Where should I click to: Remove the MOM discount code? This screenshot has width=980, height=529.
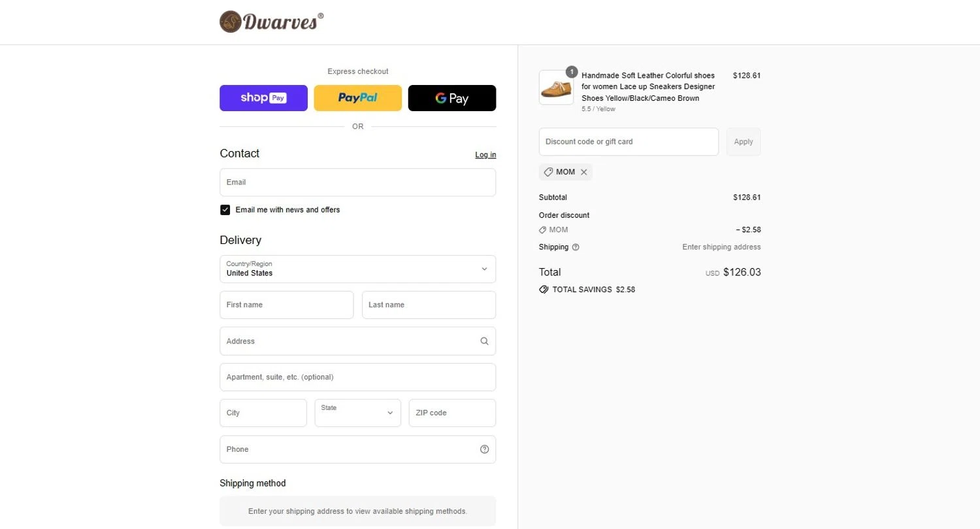(x=584, y=172)
